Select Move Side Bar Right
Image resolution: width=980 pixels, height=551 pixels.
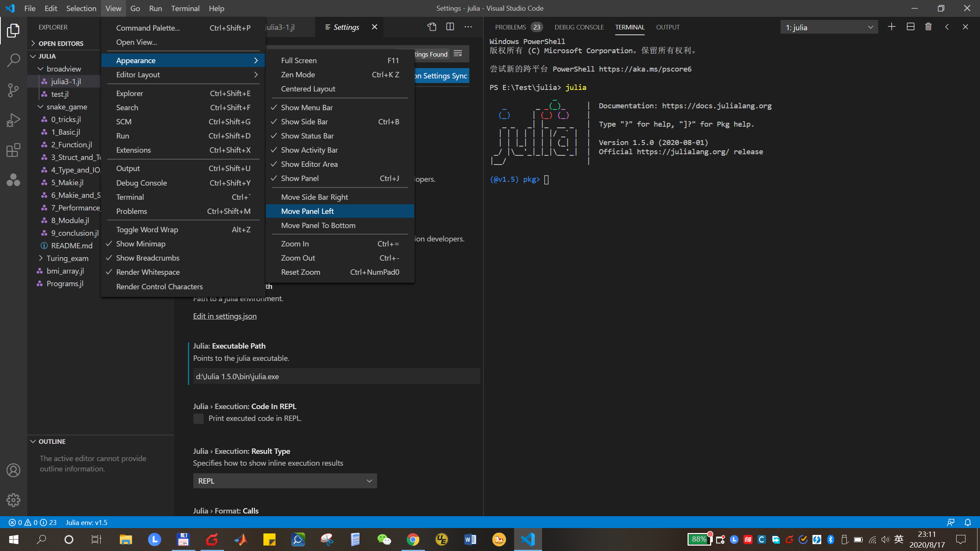pyautogui.click(x=340, y=197)
